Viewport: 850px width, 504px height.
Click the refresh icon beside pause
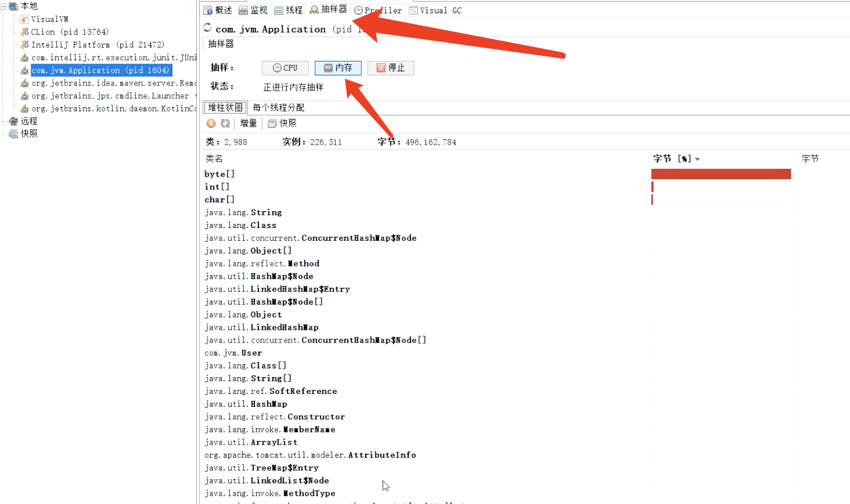[225, 123]
